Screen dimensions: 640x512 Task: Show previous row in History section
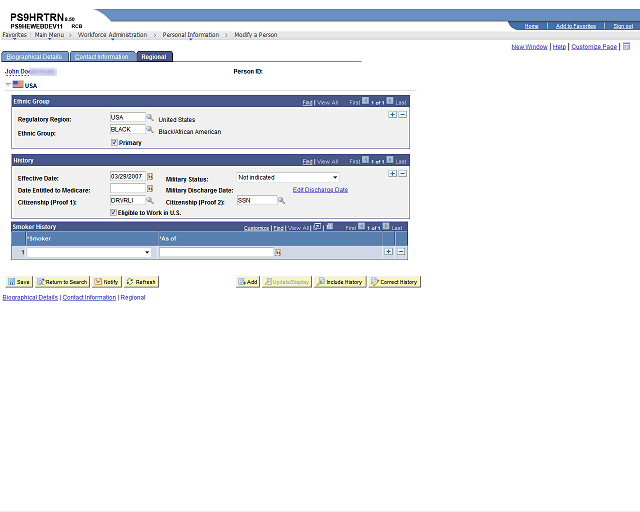365,160
